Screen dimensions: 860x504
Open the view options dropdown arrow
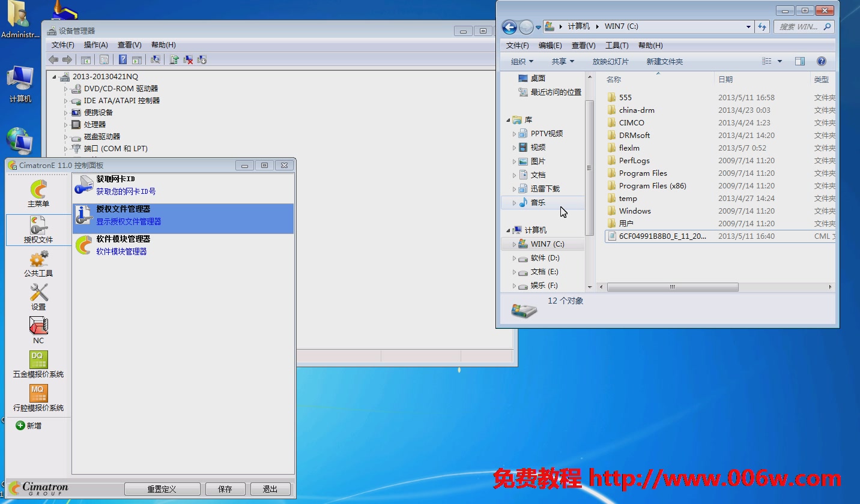click(x=780, y=61)
